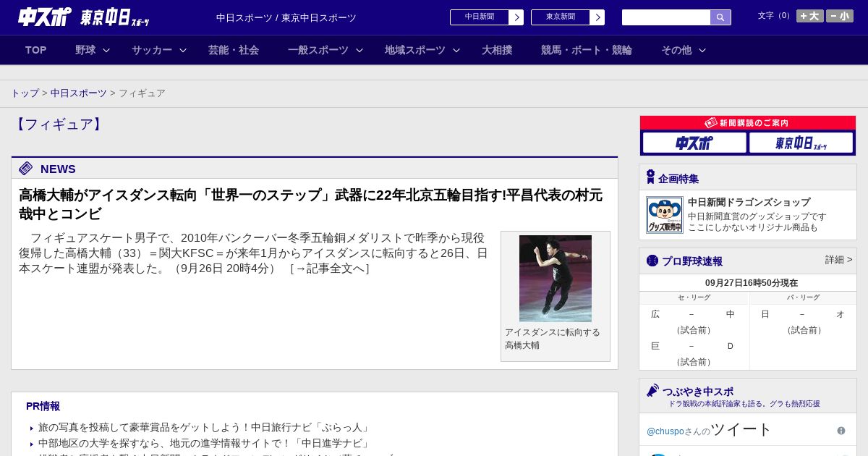Click the arrow next to 東京新聞
This screenshot has height=456, width=868.
[597, 17]
